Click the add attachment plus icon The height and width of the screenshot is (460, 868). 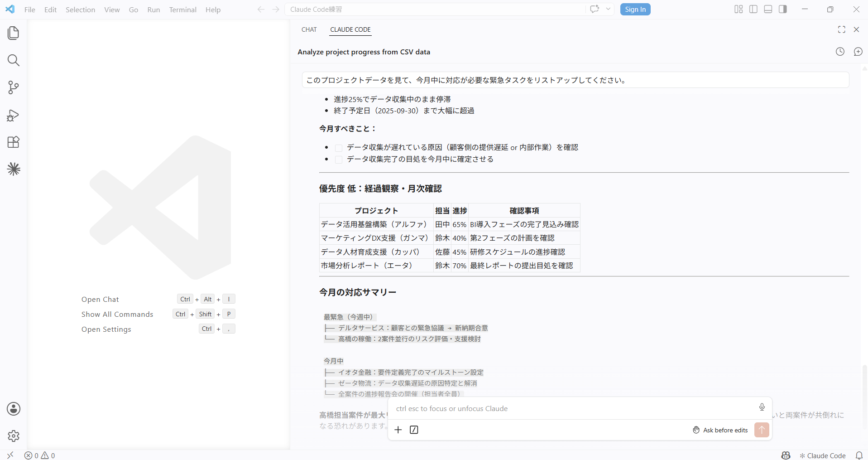[398, 430]
